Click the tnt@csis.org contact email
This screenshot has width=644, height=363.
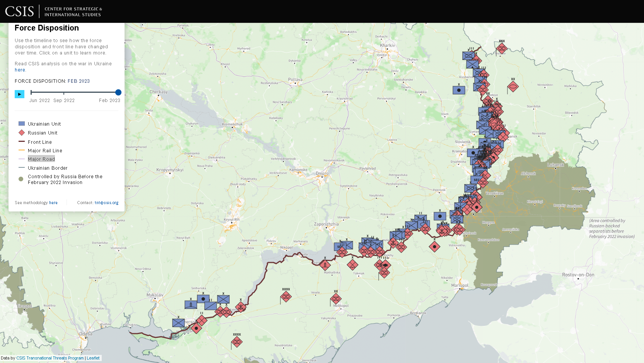[x=106, y=203]
